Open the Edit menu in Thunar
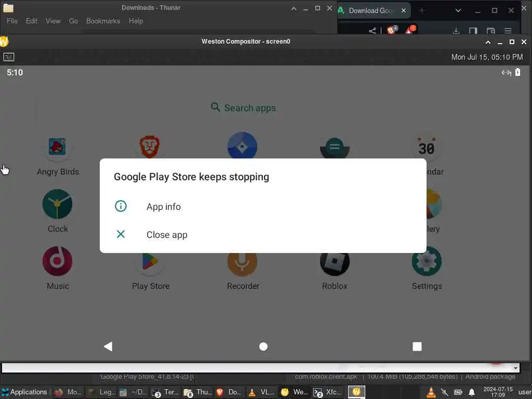 tap(32, 21)
